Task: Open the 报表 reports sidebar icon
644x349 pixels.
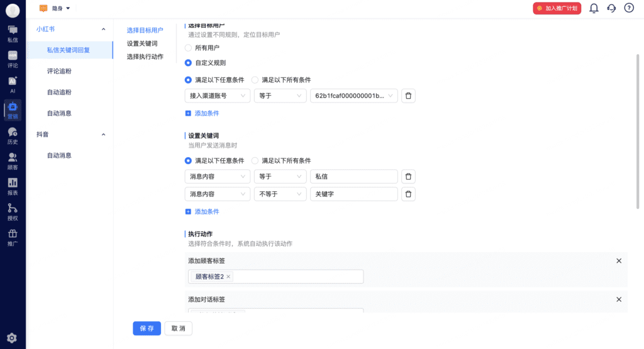Action: pyautogui.click(x=13, y=186)
